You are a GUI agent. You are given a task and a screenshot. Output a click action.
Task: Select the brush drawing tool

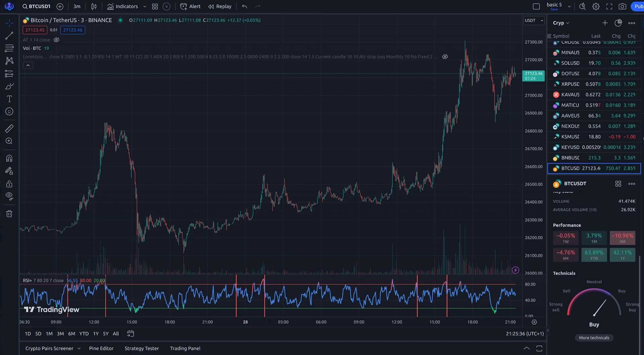[9, 86]
